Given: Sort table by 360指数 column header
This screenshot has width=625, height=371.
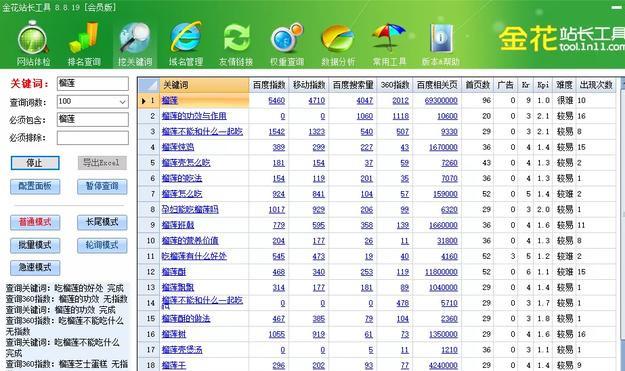Looking at the screenshot, I should [395, 85].
